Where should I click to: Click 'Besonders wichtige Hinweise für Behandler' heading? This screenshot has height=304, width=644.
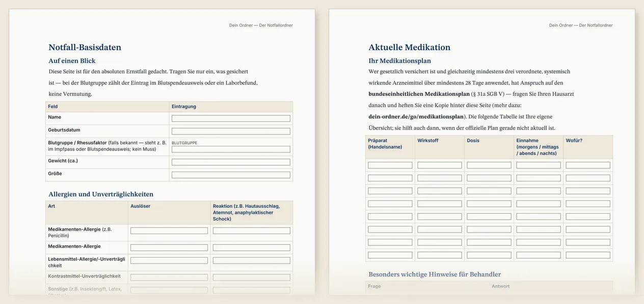coord(435,274)
